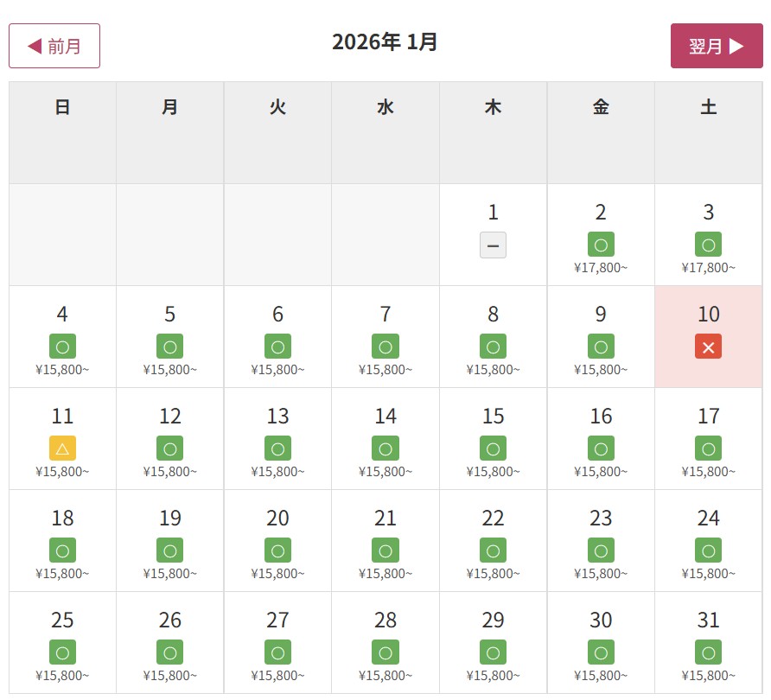This screenshot has width=771, height=700.
Task: Click the ¥15,800~ price under January 28
Action: (385, 676)
